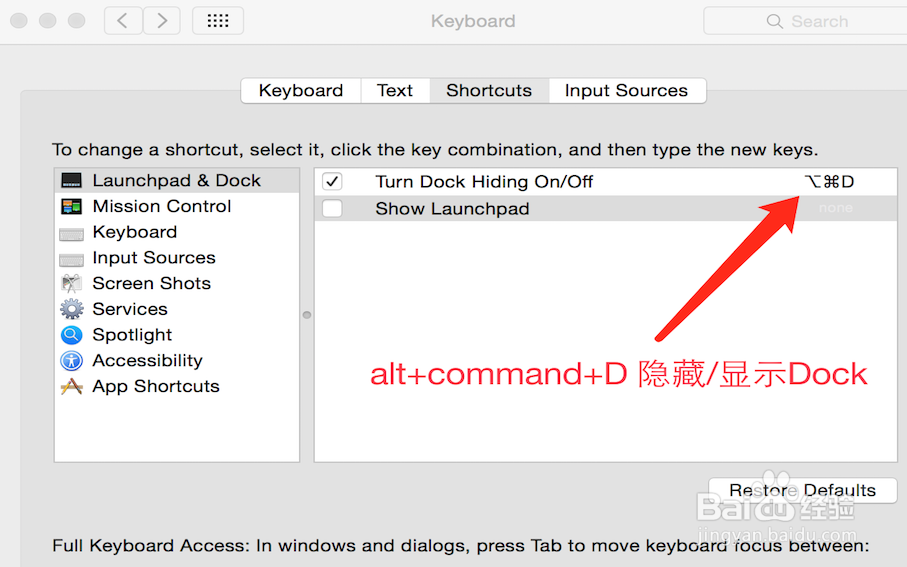Click the Launchpad & Dock category icon
Screen dimensions: 907x567
[x=71, y=181]
